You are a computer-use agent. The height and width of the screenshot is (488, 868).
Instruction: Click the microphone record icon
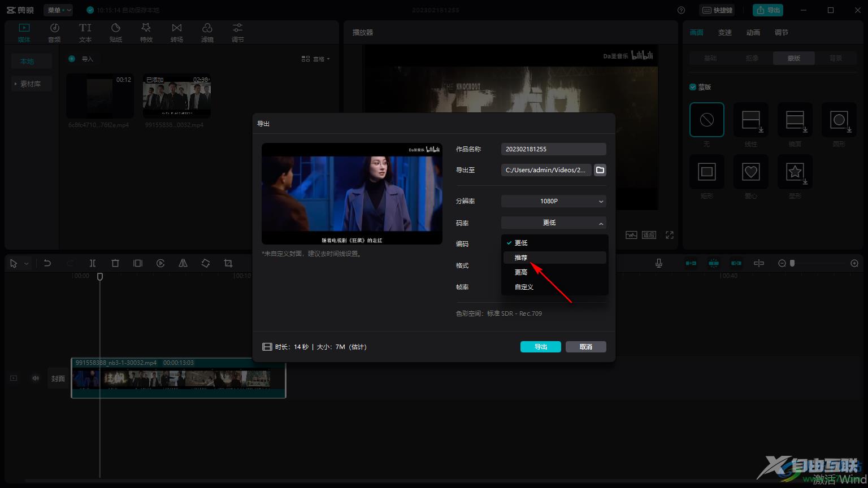click(659, 263)
